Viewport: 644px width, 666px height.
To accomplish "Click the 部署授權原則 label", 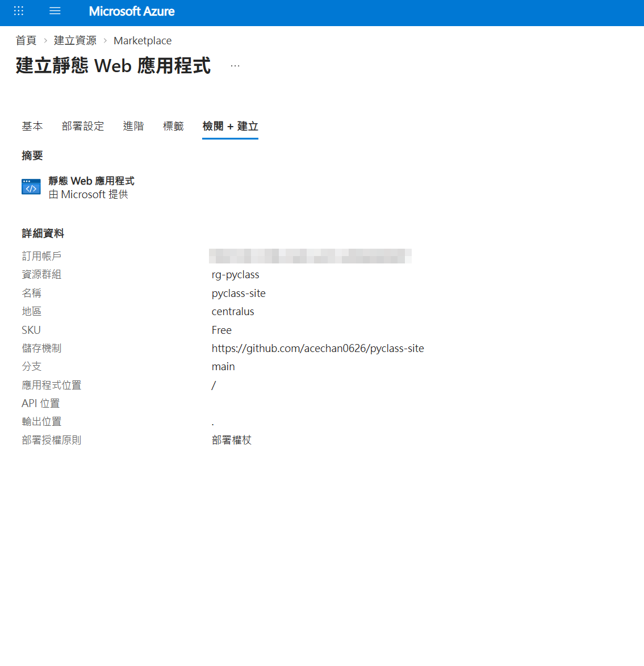I will 52,440.
